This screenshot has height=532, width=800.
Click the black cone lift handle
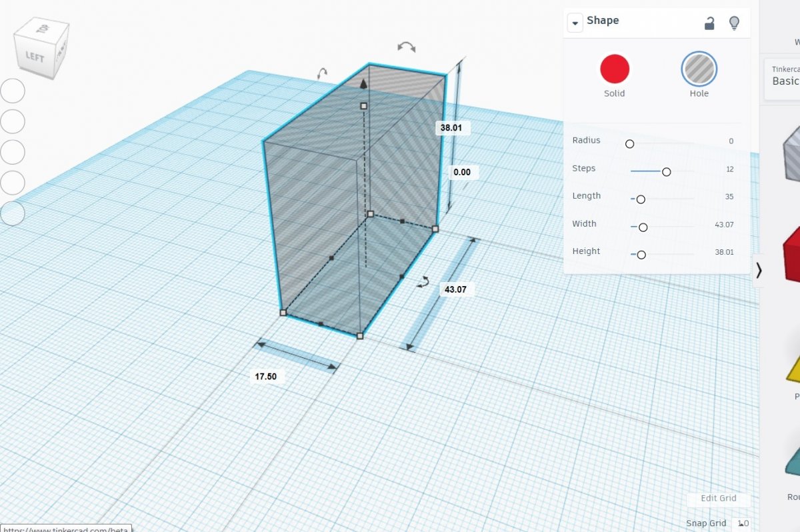click(363, 84)
